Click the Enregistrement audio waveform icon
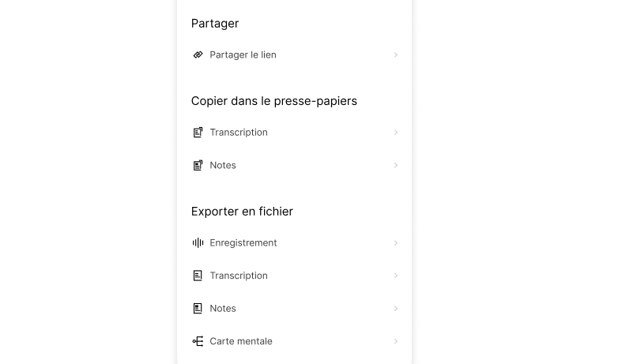The height and width of the screenshot is (364, 622). (x=198, y=243)
